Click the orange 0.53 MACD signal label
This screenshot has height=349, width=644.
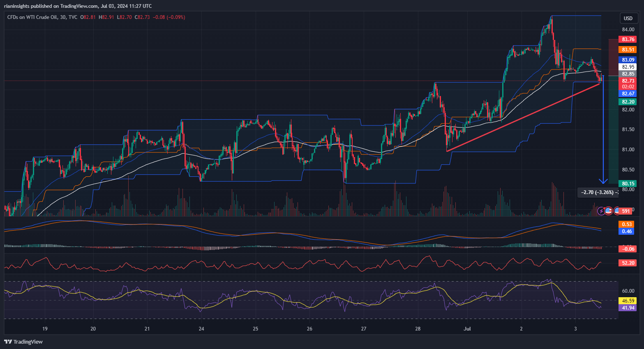click(627, 224)
